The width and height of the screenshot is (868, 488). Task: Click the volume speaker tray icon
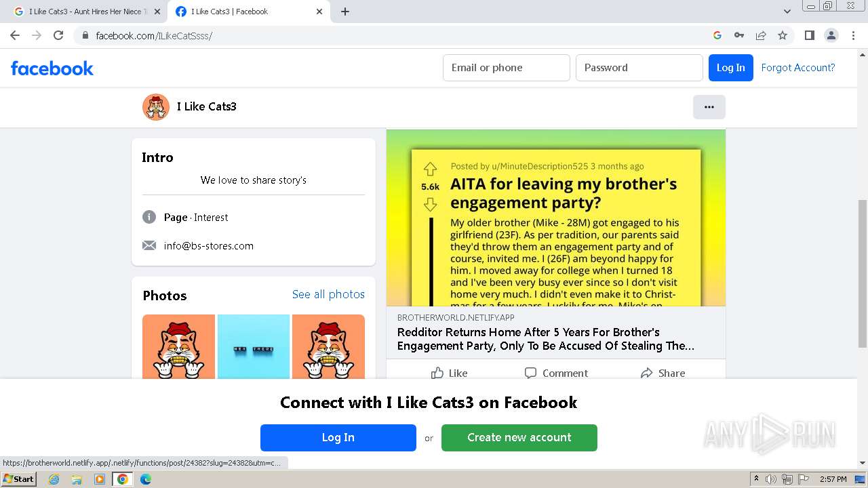tap(771, 479)
